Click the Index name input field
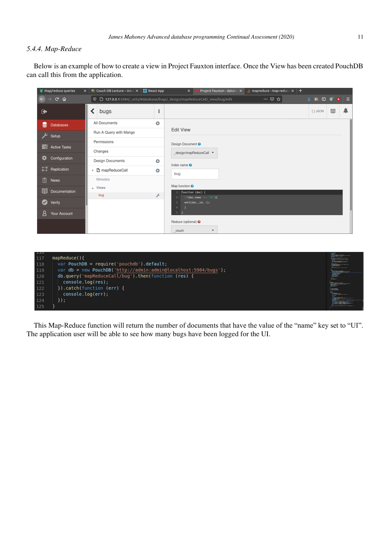The height and width of the screenshot is (535, 392). pyautogui.click(x=195, y=174)
